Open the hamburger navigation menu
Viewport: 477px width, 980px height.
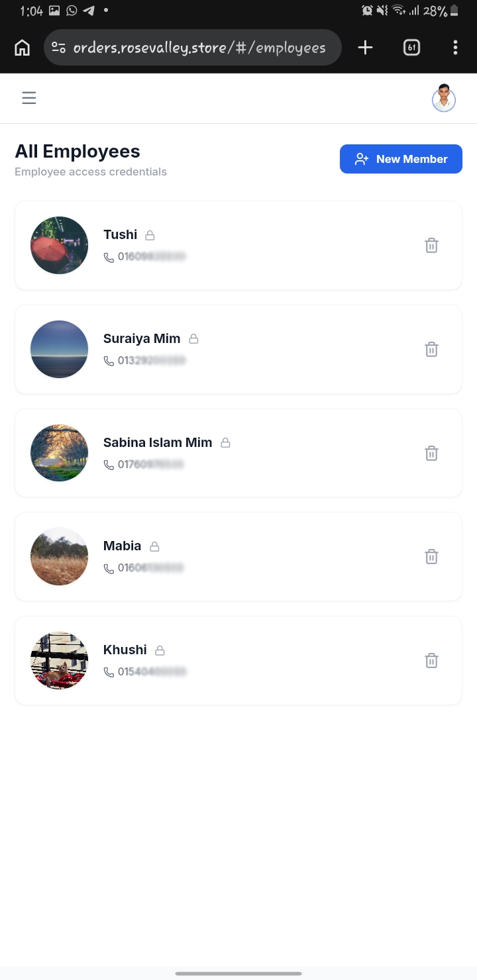tap(28, 99)
